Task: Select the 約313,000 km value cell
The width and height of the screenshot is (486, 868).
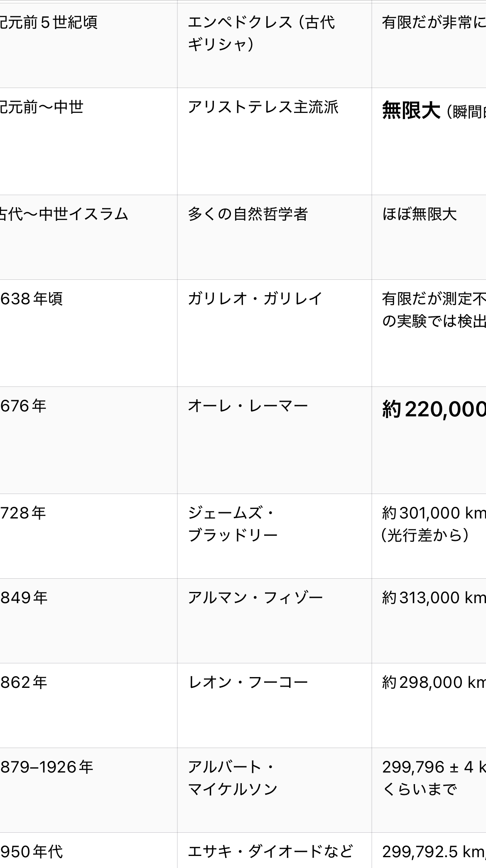Action: pos(434,598)
